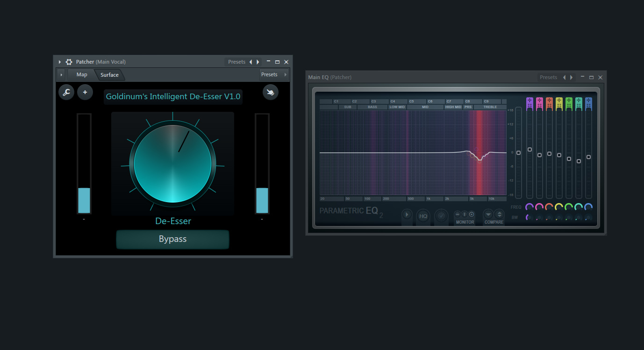Viewport: 644px width, 350px height.
Task: Open Presets menu in Patcher title bar
Action: pyautogui.click(x=237, y=62)
